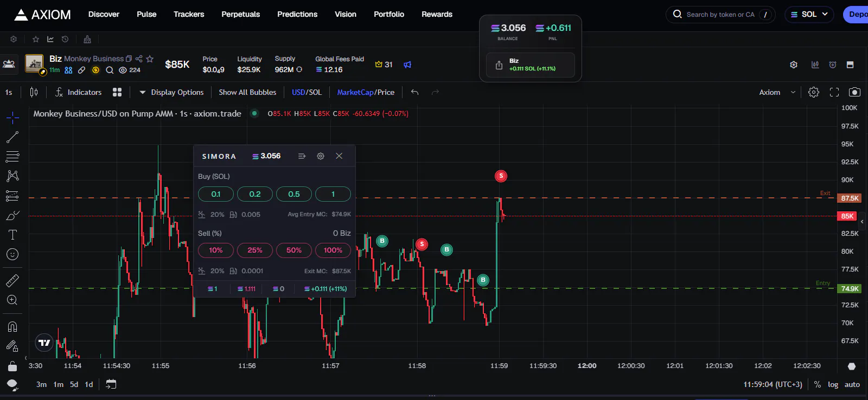
Task: Select the crosshair cursor tool
Action: [12, 118]
